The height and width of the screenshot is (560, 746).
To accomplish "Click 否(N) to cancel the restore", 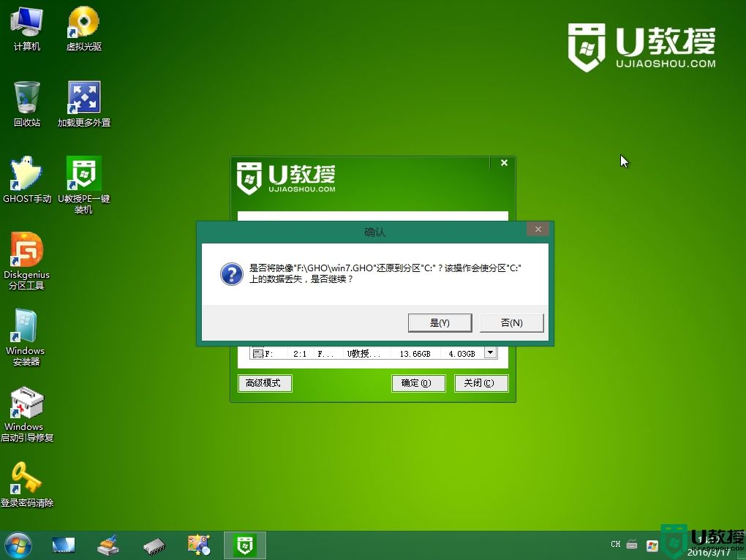I will (511, 322).
